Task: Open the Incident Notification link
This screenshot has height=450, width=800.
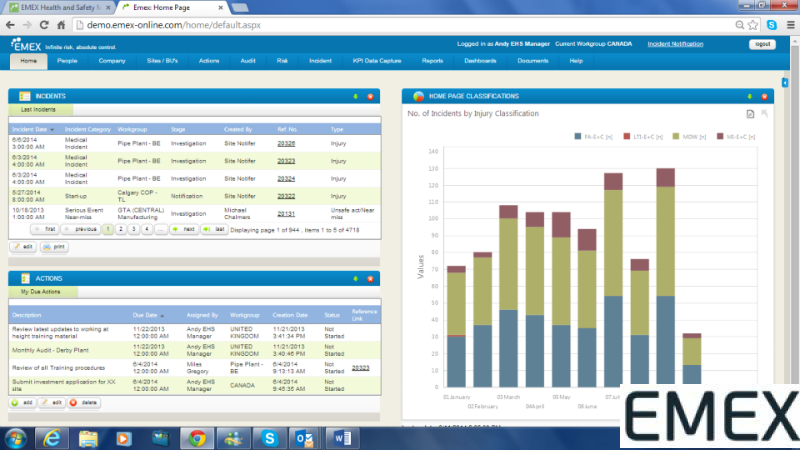Action: pyautogui.click(x=674, y=45)
